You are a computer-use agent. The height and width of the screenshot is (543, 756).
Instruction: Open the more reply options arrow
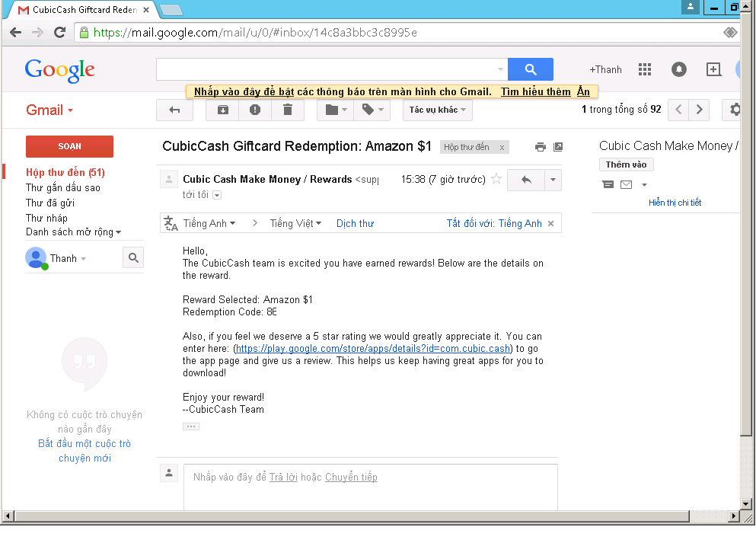(553, 180)
